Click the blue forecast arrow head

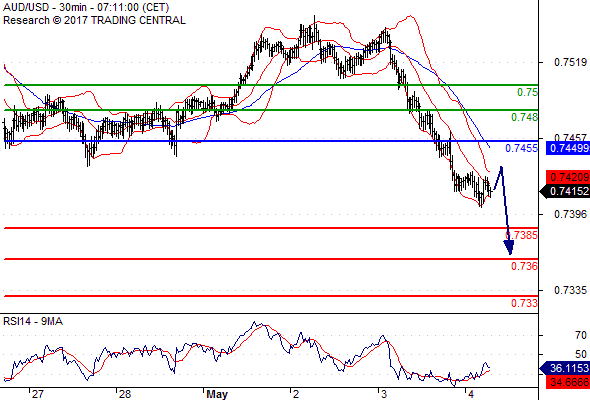[x=509, y=248]
